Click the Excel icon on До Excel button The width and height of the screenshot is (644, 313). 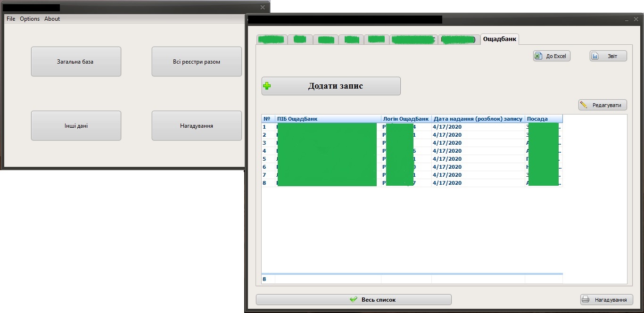(538, 56)
